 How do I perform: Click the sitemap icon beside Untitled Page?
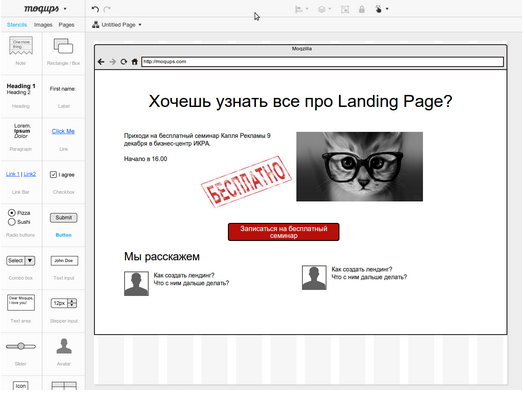(96, 24)
